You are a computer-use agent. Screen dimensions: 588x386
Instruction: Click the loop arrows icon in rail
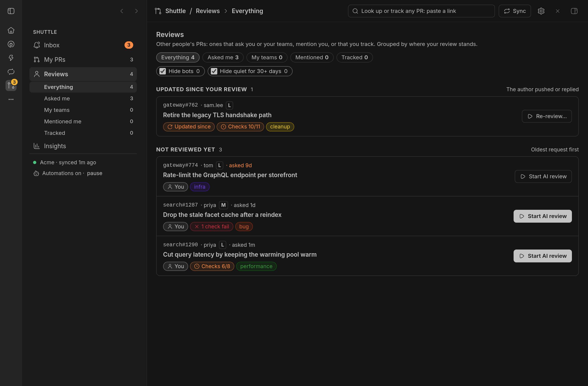pos(11,72)
